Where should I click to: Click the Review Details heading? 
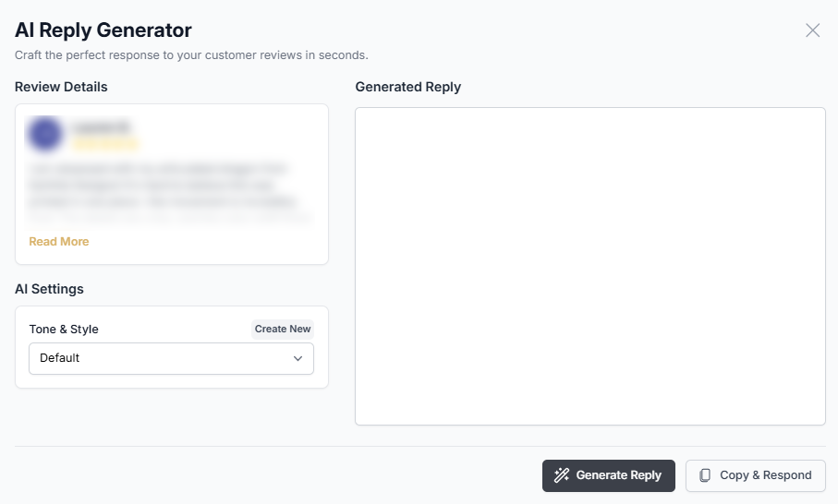pos(61,87)
